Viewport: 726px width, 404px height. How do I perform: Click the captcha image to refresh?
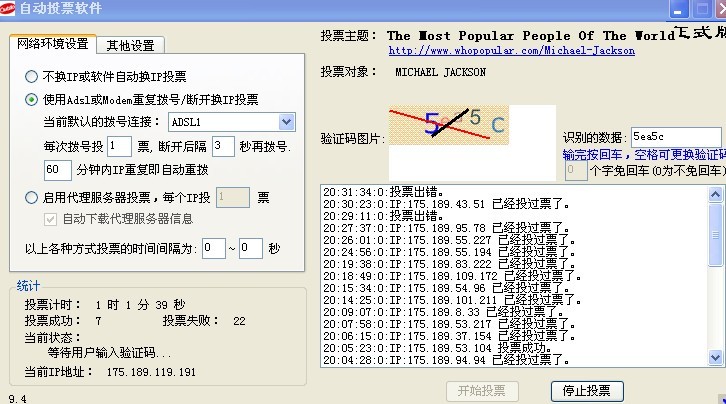(468, 123)
